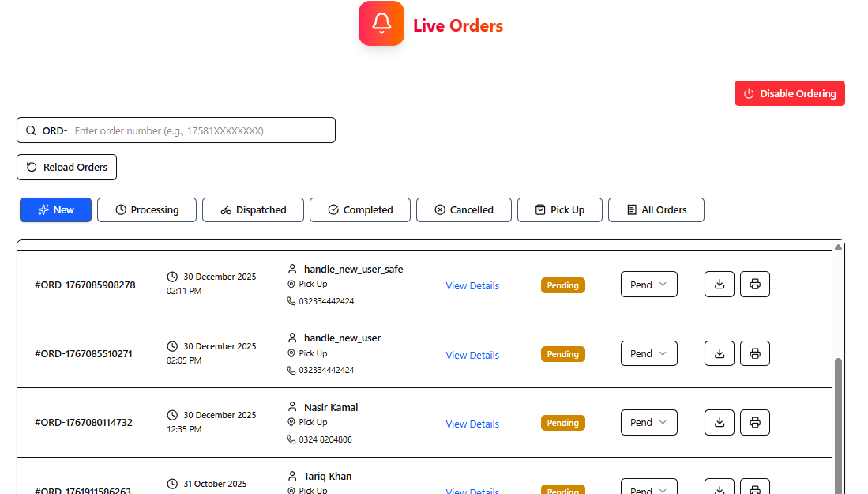
Task: Click phone number 0324 8204806
Action: [325, 439]
